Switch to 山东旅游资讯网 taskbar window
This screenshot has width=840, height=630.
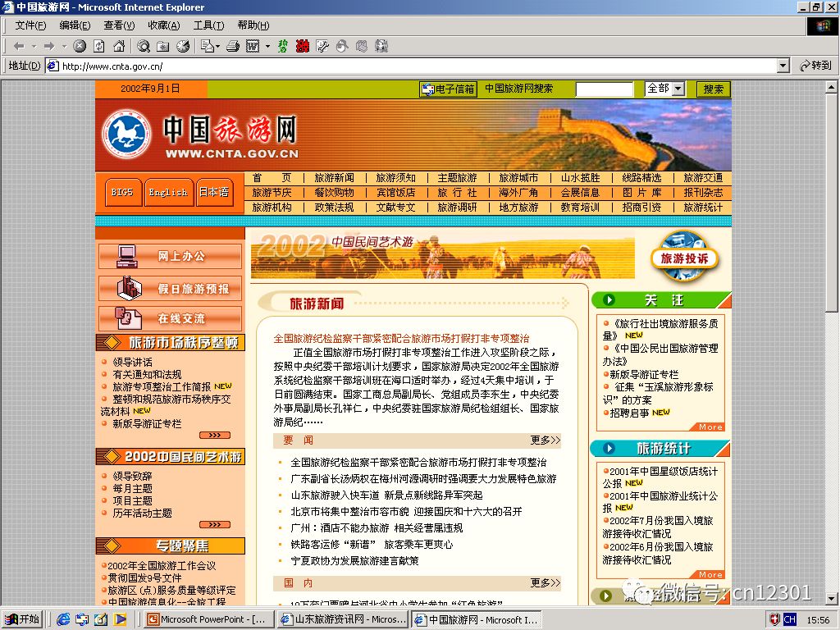click(x=343, y=620)
